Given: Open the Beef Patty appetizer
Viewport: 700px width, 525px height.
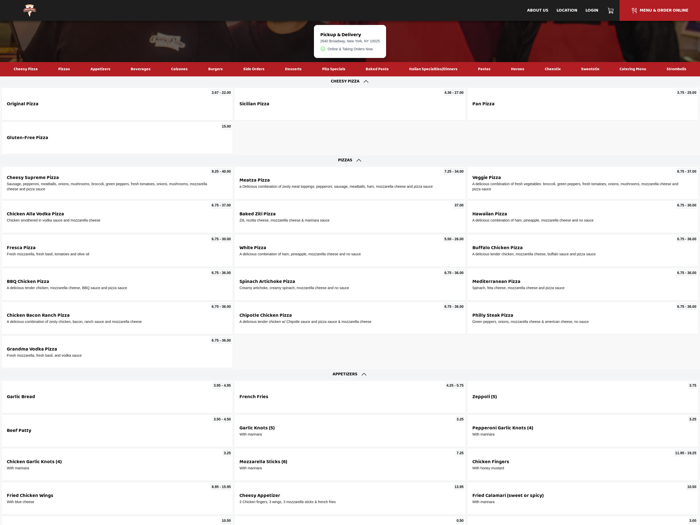Looking at the screenshot, I should pos(117,431).
